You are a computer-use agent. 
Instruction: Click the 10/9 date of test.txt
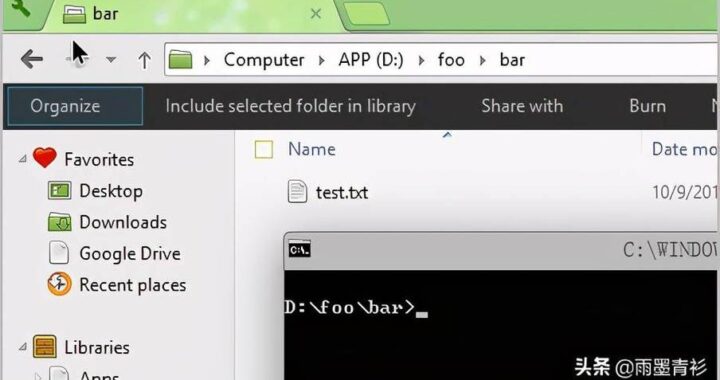(685, 192)
